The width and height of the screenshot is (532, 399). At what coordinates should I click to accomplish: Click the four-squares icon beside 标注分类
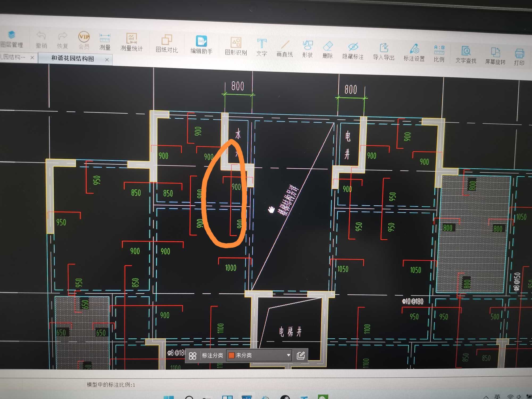click(192, 356)
